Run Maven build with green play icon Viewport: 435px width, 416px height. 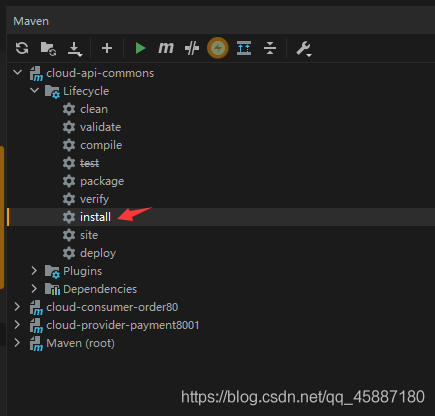click(x=140, y=48)
